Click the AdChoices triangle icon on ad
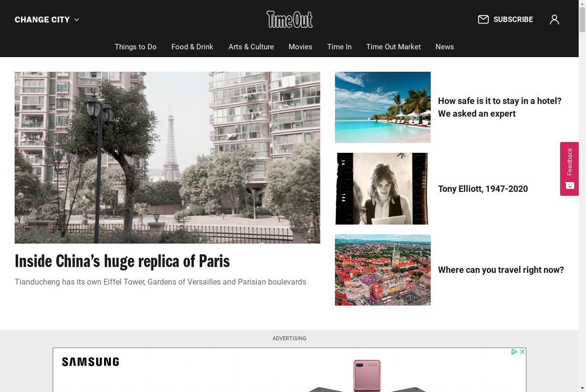Image resolution: width=586 pixels, height=392 pixels. click(514, 351)
